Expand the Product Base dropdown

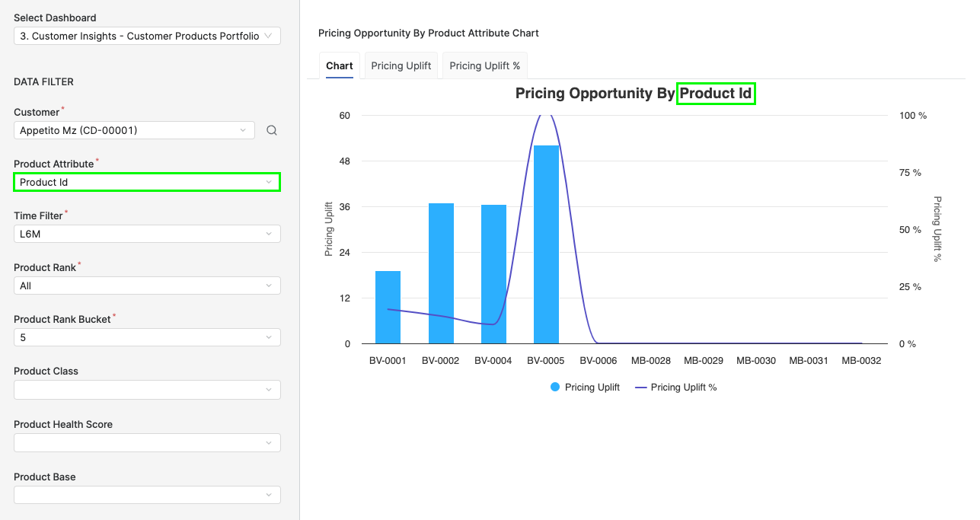coord(147,495)
